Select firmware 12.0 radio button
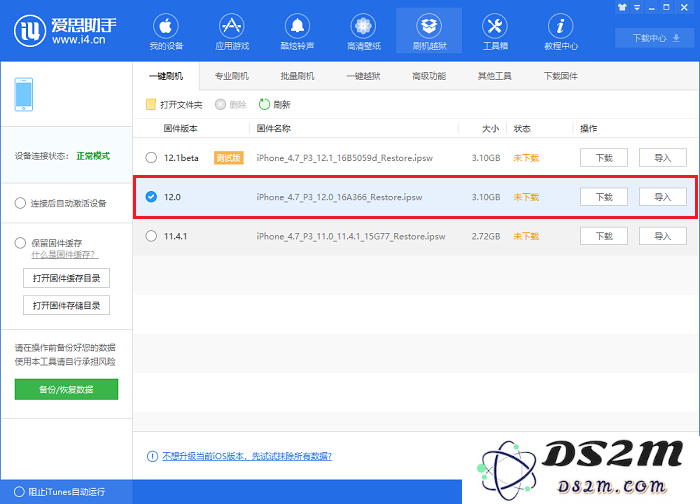Image resolution: width=700 pixels, height=504 pixels. click(151, 197)
